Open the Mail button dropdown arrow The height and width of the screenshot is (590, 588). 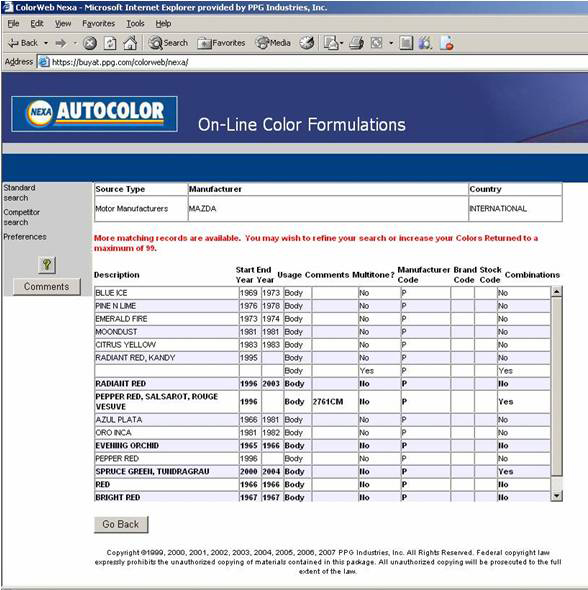coord(342,43)
